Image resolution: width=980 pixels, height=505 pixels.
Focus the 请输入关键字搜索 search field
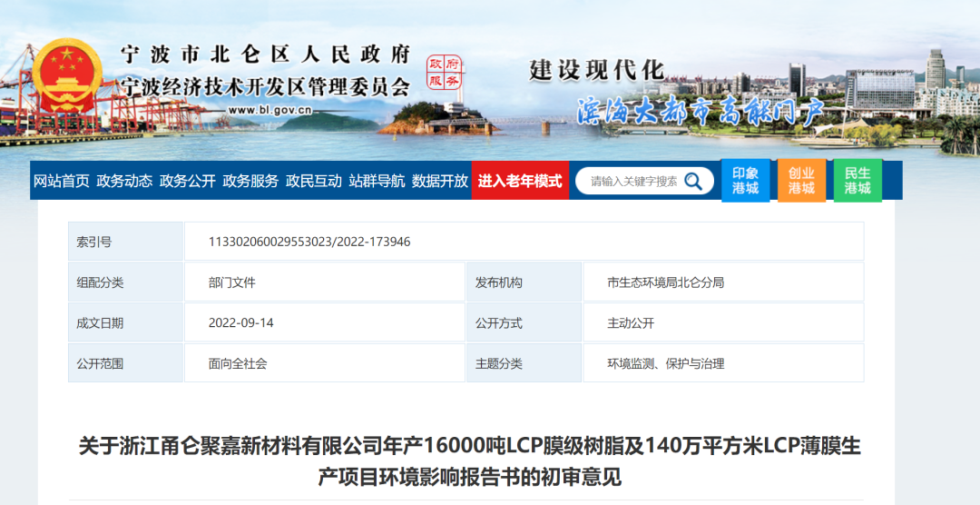(x=633, y=182)
